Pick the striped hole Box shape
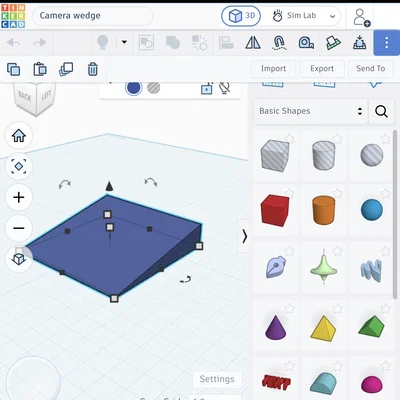 tap(275, 155)
